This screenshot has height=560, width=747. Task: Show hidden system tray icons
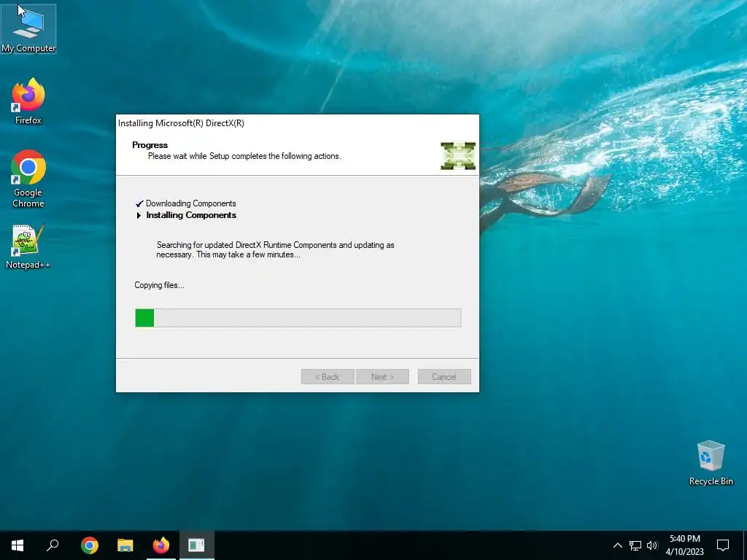(x=617, y=545)
